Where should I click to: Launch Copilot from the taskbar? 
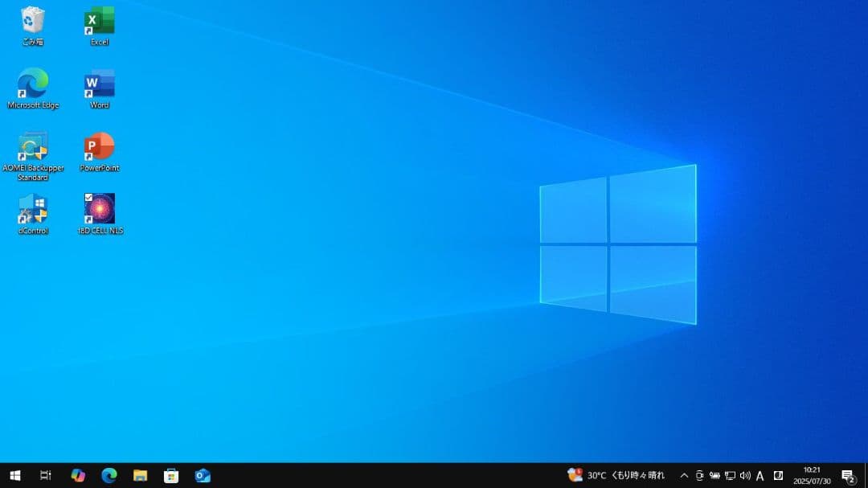78,475
